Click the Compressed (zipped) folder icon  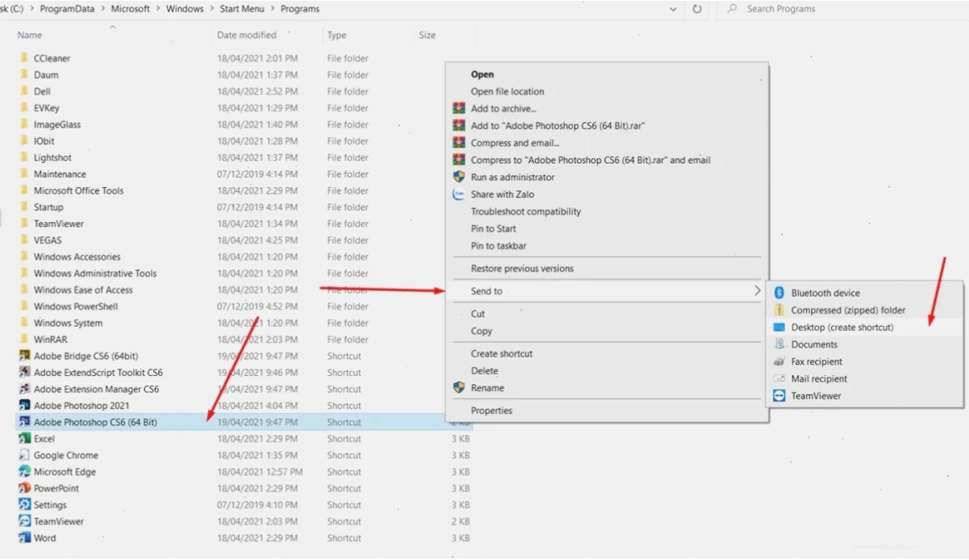(779, 310)
